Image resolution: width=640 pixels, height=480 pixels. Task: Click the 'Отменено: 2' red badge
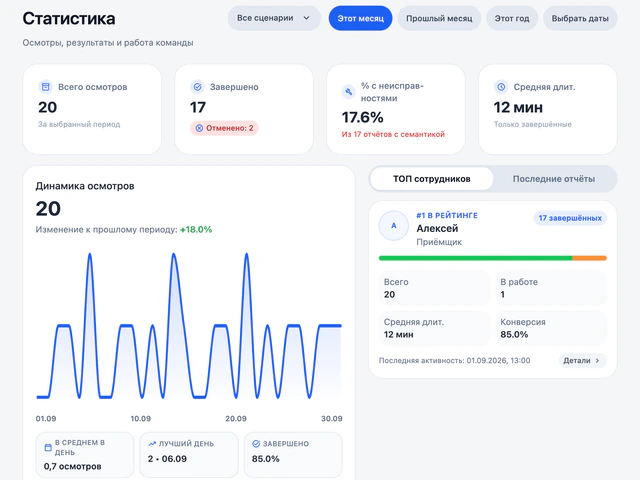click(224, 128)
